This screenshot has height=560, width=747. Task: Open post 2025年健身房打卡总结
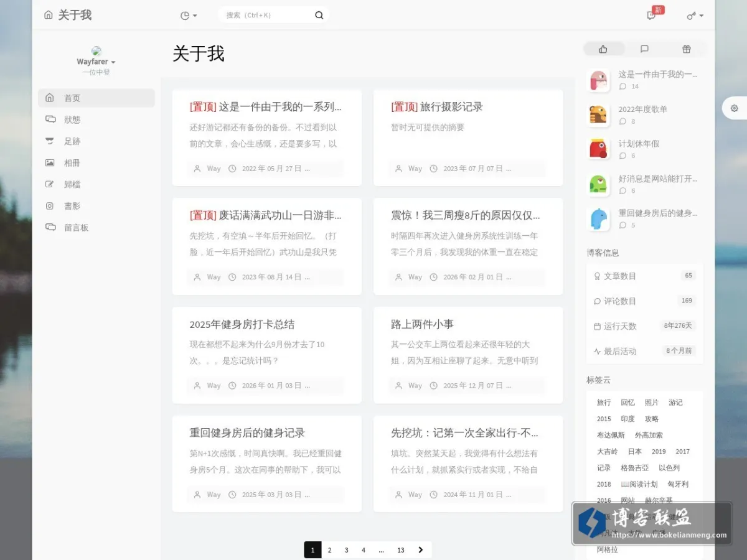tap(242, 324)
